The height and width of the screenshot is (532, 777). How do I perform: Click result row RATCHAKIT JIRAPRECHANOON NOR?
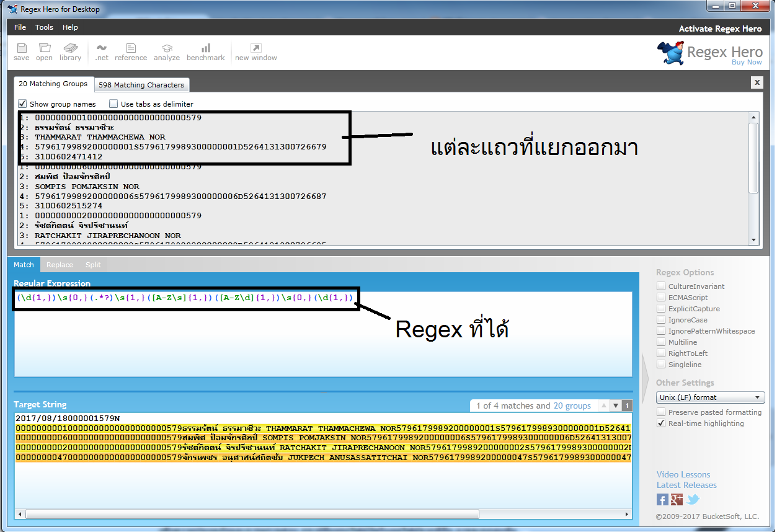(x=108, y=236)
